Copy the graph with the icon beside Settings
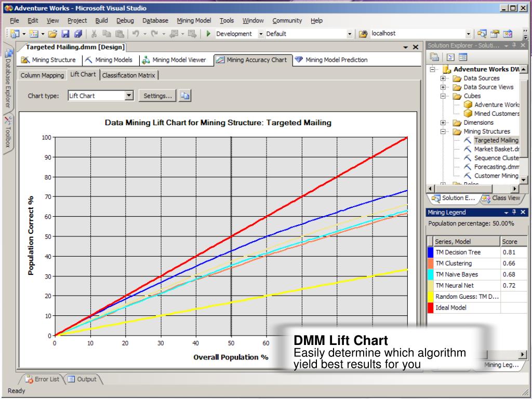 185,96
